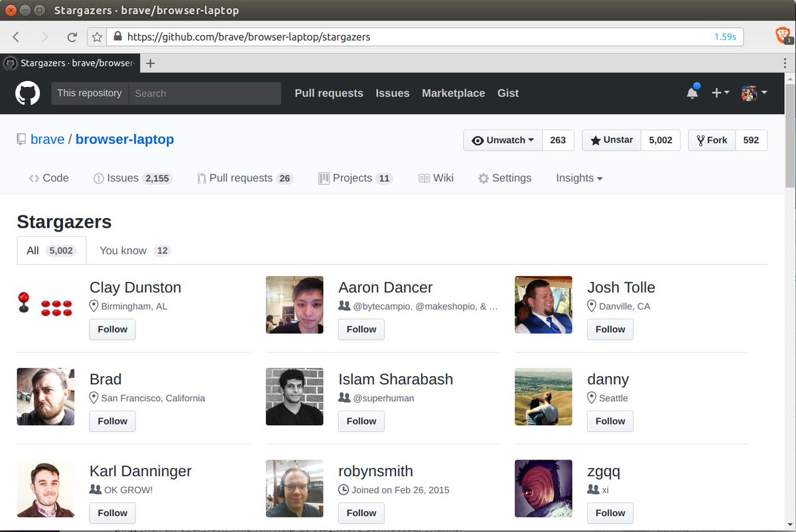The image size is (796, 532).
Task: Open the plus create-new menu
Action: click(720, 93)
